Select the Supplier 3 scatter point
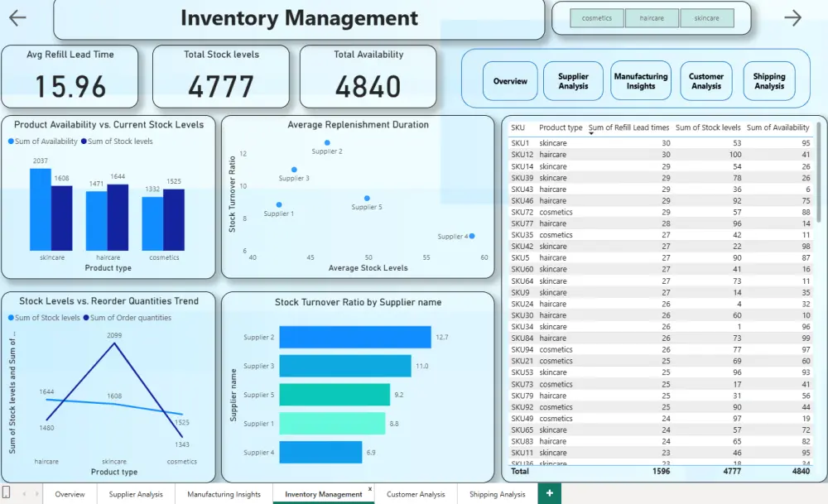 (x=294, y=170)
